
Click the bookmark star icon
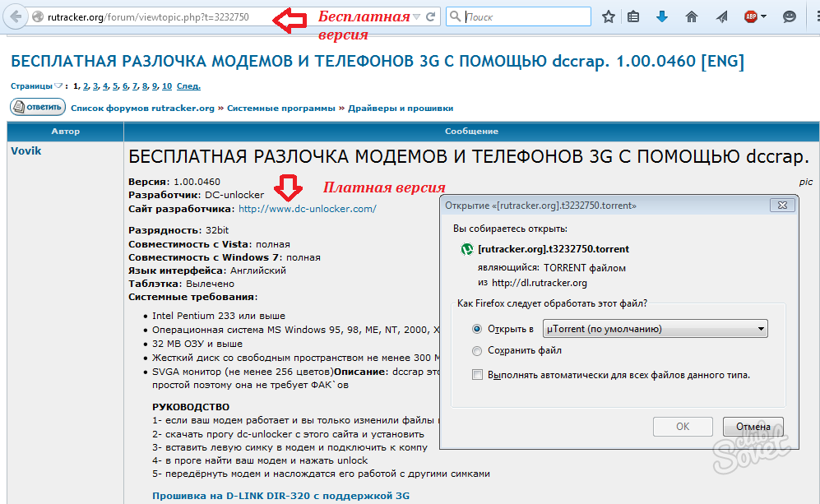[608, 15]
